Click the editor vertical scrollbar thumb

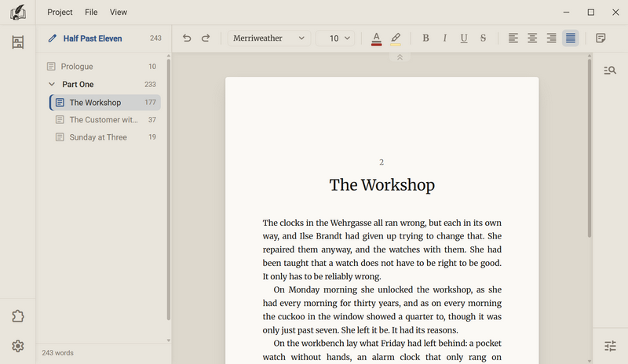590,148
